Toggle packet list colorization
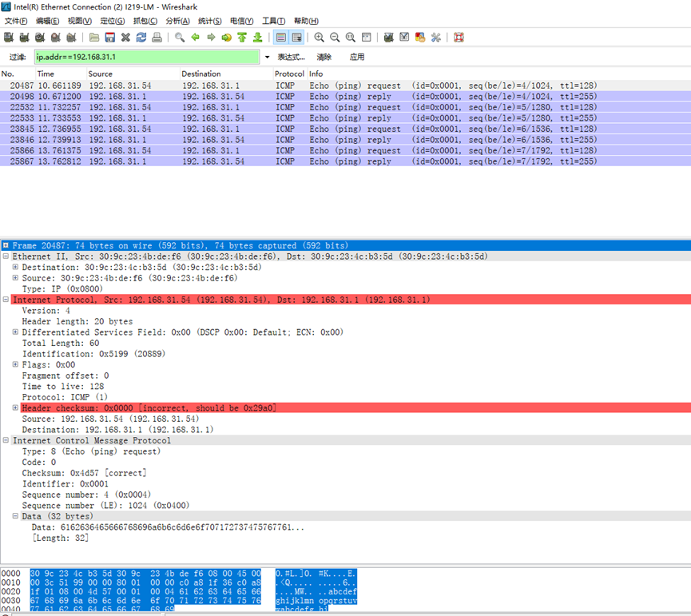 pos(280,38)
